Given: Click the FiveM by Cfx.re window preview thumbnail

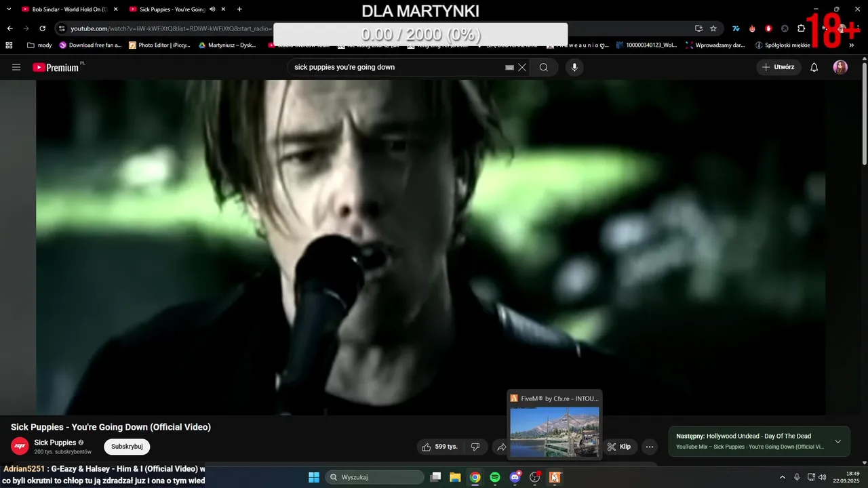Looking at the screenshot, I should [555, 432].
